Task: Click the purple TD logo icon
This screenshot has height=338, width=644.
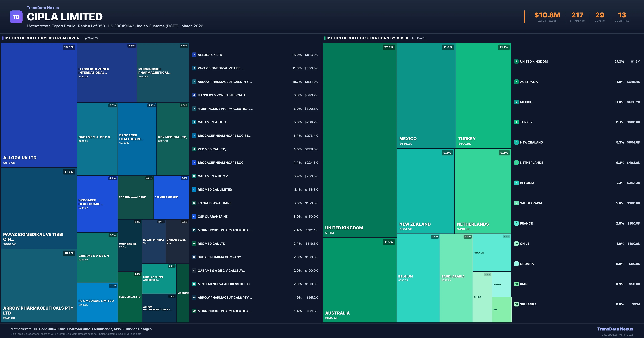Action: [16, 17]
